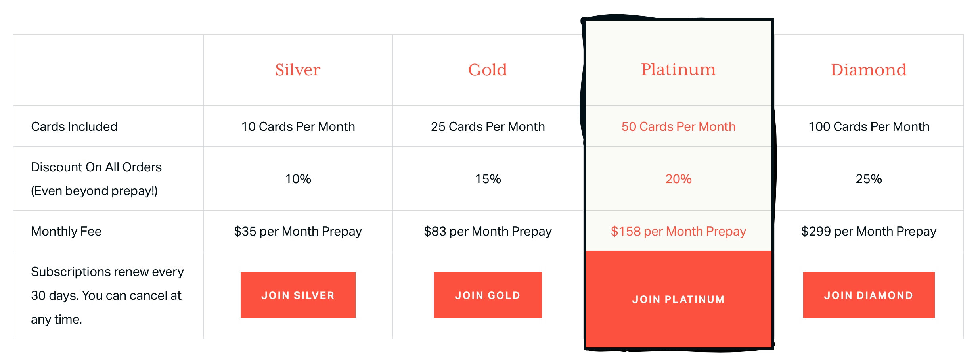This screenshot has height=364, width=980.
Task: Select the Diamond plan column header
Action: coord(869,69)
